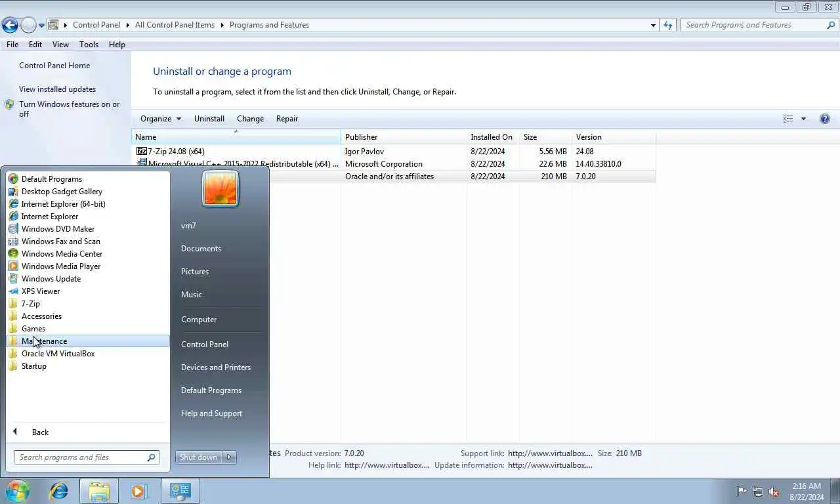Select the 7-Zip 24.08 (x64) row
Screen dimensions: 840x504
pos(394,151)
